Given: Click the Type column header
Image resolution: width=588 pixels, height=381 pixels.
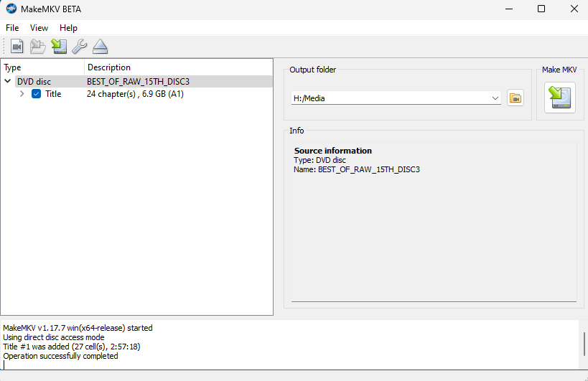Looking at the screenshot, I should [42, 67].
